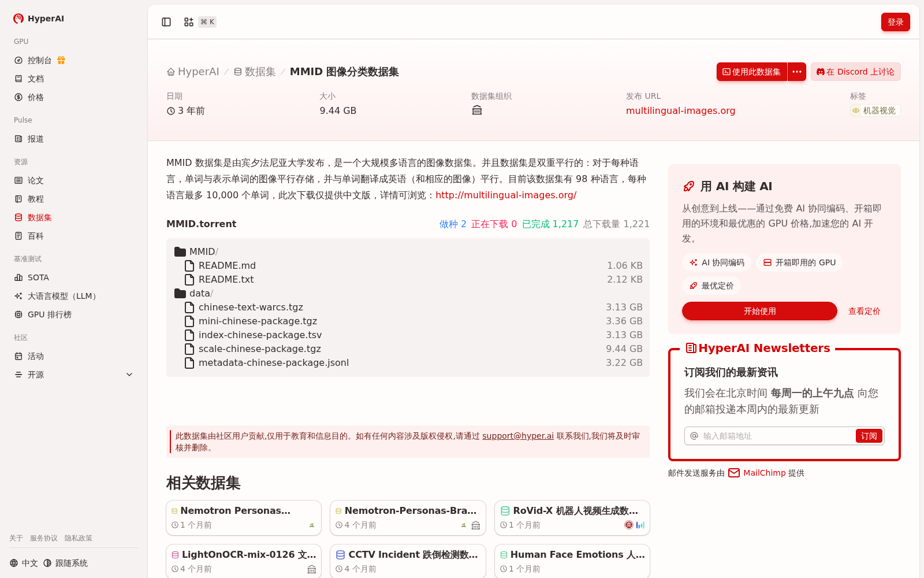Click the HyperAI logo
The height and width of the screenshot is (578, 924).
(x=18, y=18)
